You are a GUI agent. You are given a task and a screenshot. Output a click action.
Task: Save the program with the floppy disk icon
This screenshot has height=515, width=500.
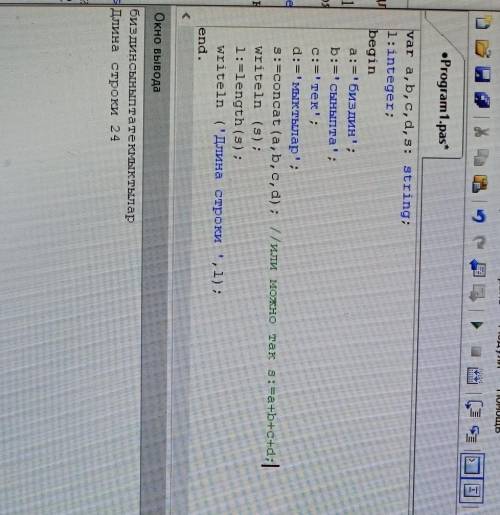coord(482,75)
